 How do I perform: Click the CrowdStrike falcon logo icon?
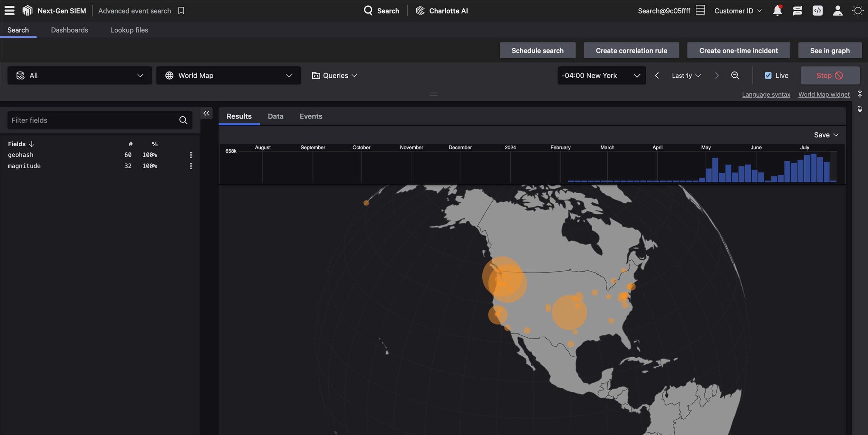(x=27, y=11)
